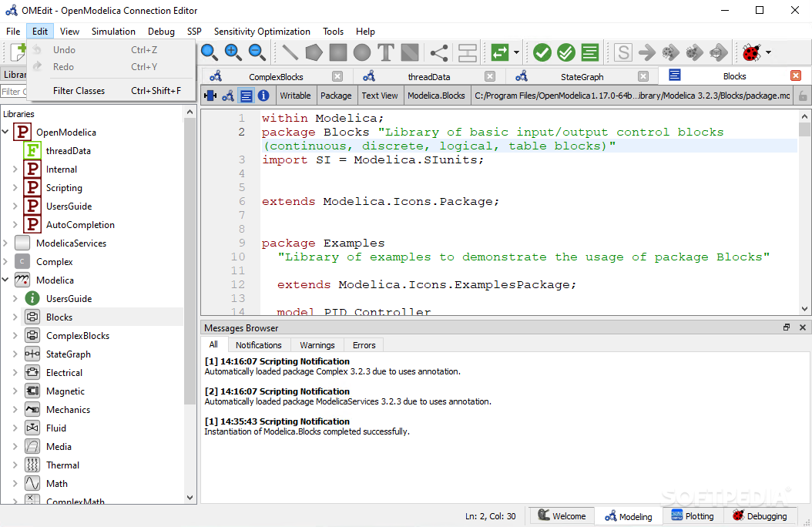Click the text editor scroll down arrow
This screenshot has width=812, height=527.
pyautogui.click(x=804, y=309)
